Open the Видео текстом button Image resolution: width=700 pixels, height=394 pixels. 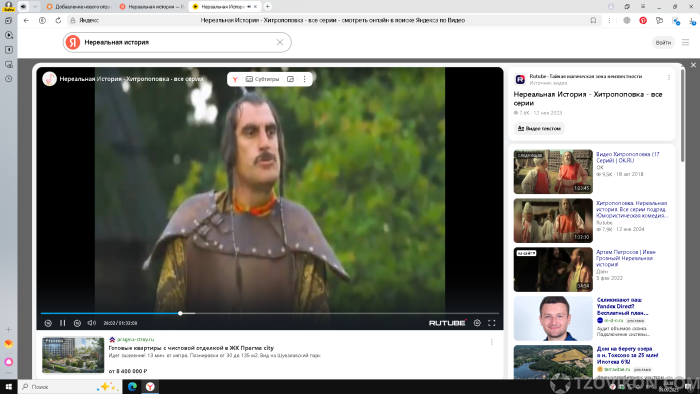[539, 129]
